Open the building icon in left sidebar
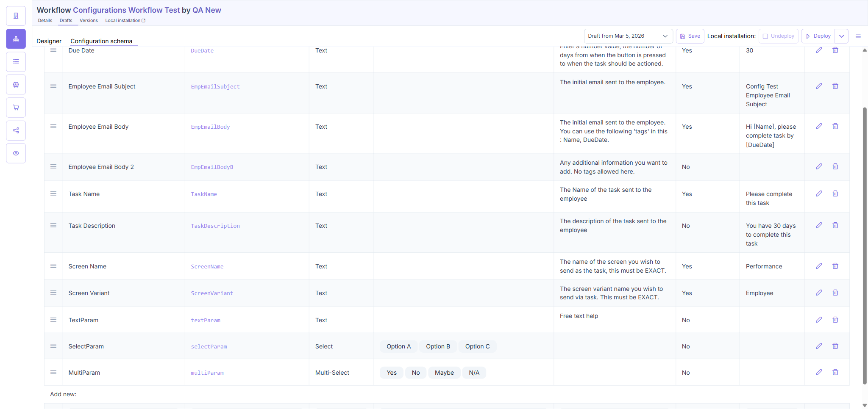This screenshot has width=868, height=409. pyautogui.click(x=16, y=16)
